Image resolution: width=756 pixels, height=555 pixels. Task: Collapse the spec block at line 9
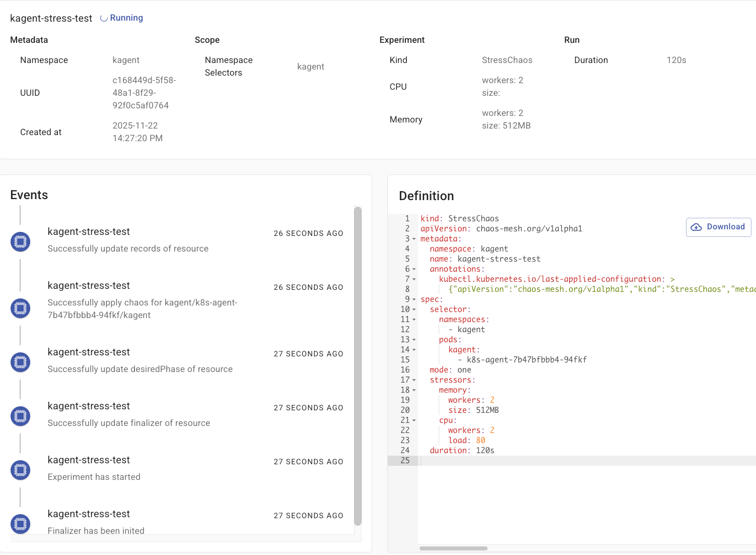(x=414, y=299)
